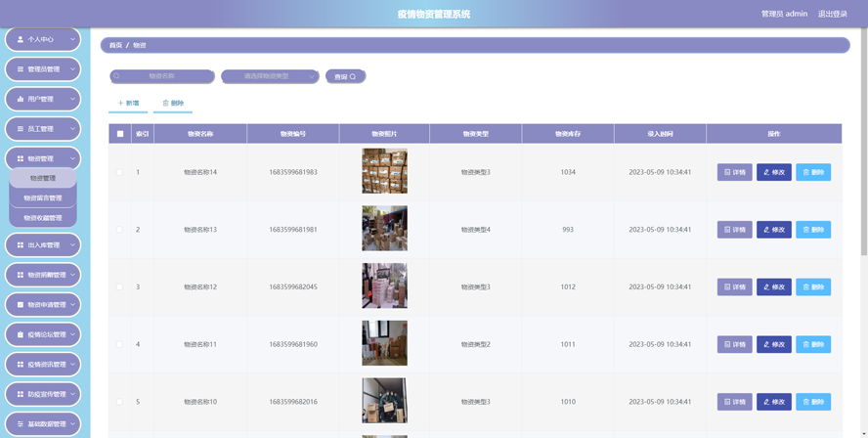Image resolution: width=868 pixels, height=438 pixels.
Task: Click the 用户管理 bar chart icon
Action: [x=21, y=99]
